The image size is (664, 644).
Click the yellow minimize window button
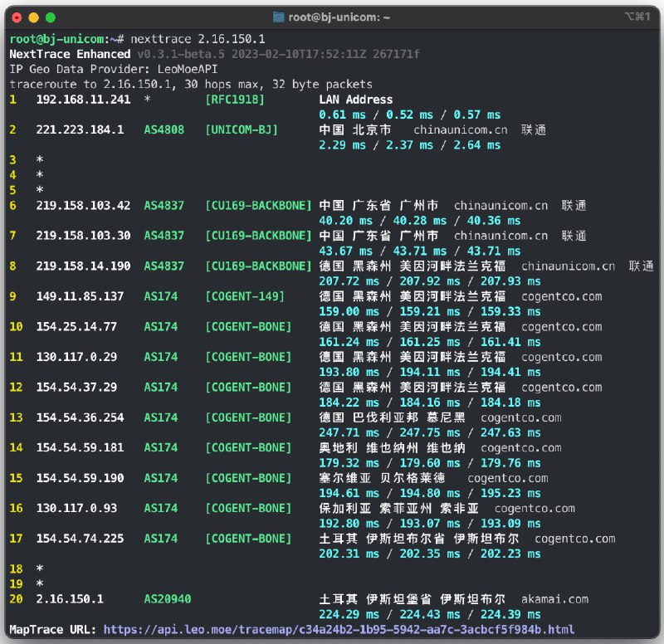tap(34, 17)
